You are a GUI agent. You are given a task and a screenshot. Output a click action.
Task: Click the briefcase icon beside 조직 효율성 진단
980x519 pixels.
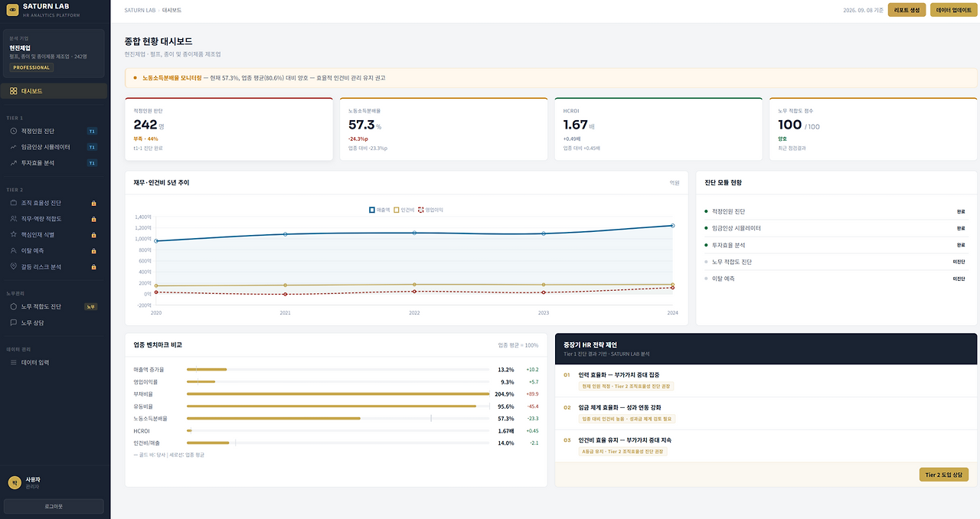point(14,203)
